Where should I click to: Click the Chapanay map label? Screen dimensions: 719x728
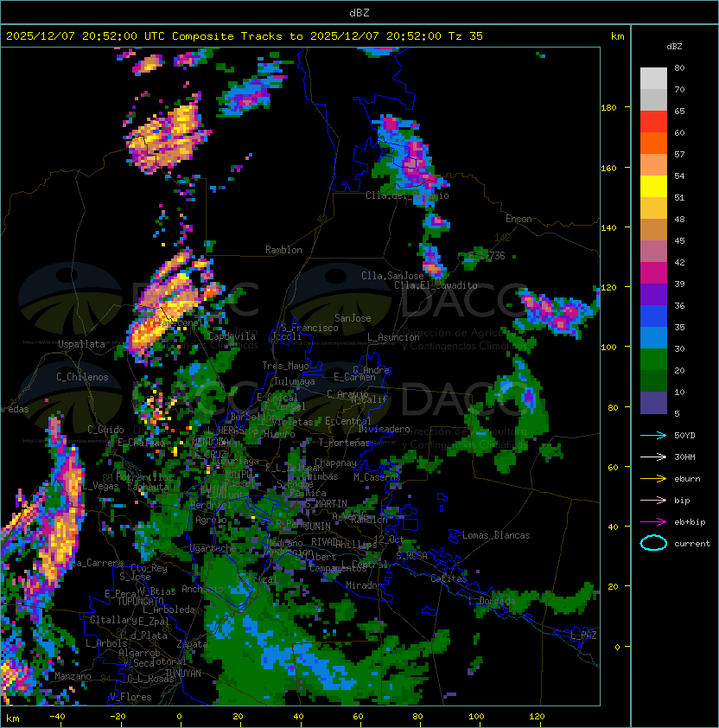coord(335,463)
